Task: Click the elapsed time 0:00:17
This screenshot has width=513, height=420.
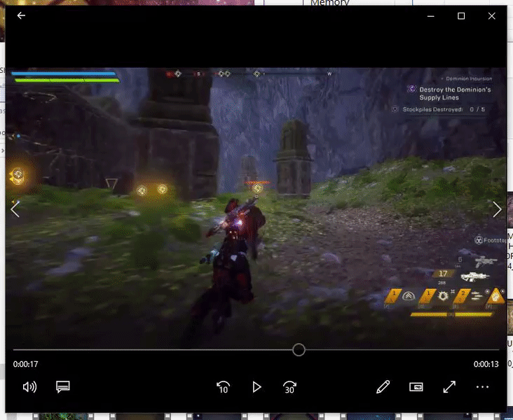Action: [25, 364]
